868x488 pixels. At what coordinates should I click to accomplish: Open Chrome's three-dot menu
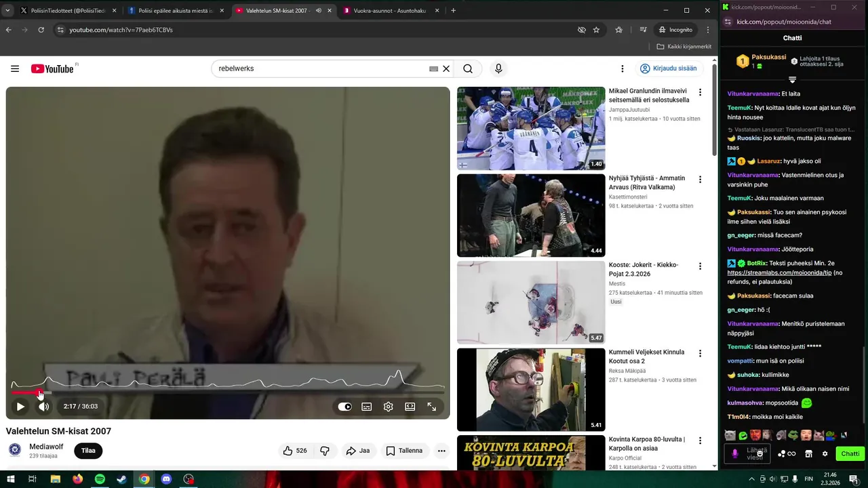tap(708, 30)
